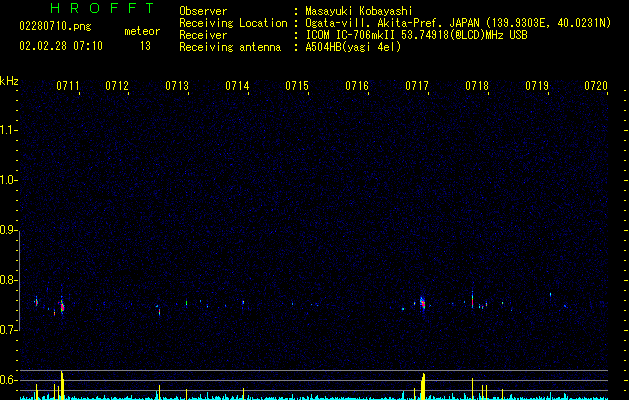Image resolution: width=629 pixels, height=400 pixels.
Task: Click the 0713 time marker
Action: pos(177,86)
